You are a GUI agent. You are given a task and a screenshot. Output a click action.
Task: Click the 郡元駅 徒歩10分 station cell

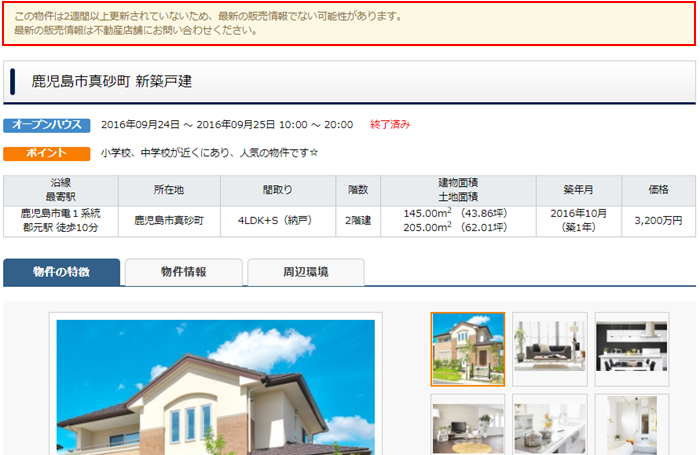[x=61, y=227]
